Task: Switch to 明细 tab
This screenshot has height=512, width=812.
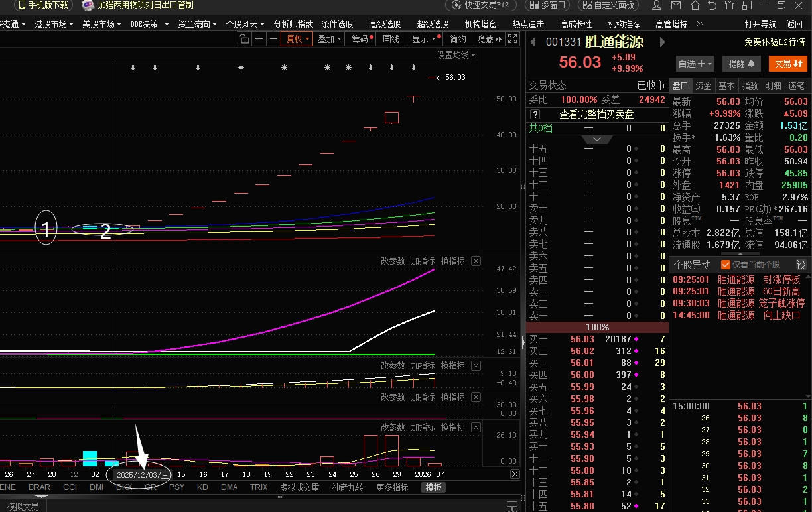Action: point(773,86)
